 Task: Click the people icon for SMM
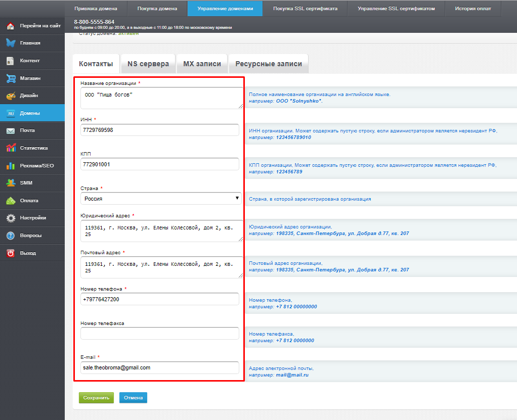[x=11, y=183]
